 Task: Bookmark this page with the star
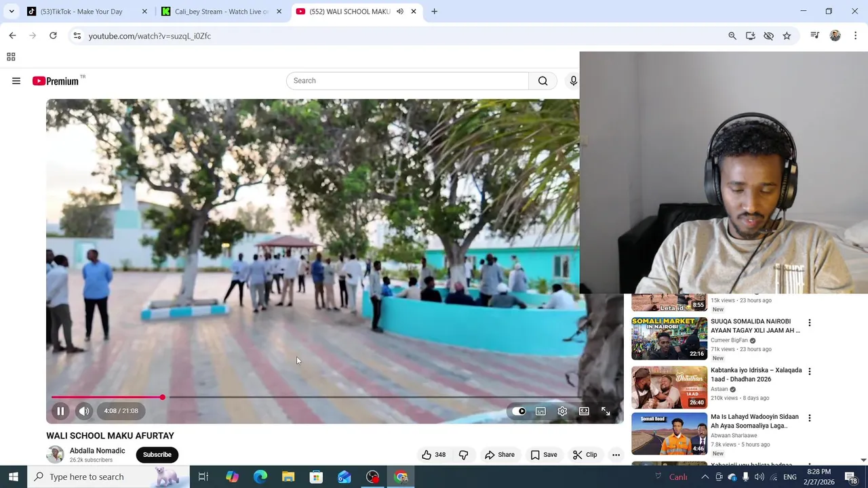(787, 36)
